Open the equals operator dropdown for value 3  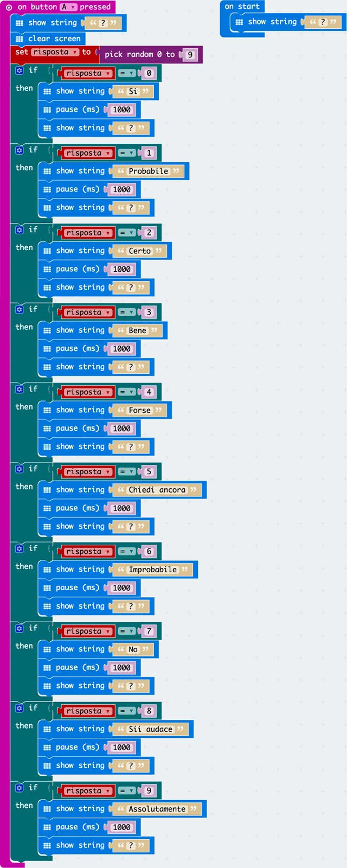[x=127, y=312]
